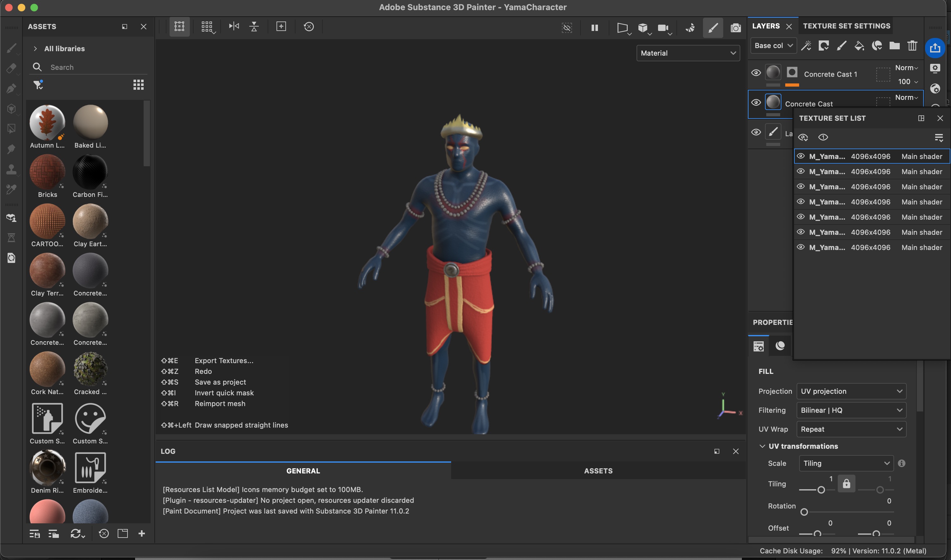Click the Rotation slider handle
This screenshot has width=951, height=560.
pos(804,512)
